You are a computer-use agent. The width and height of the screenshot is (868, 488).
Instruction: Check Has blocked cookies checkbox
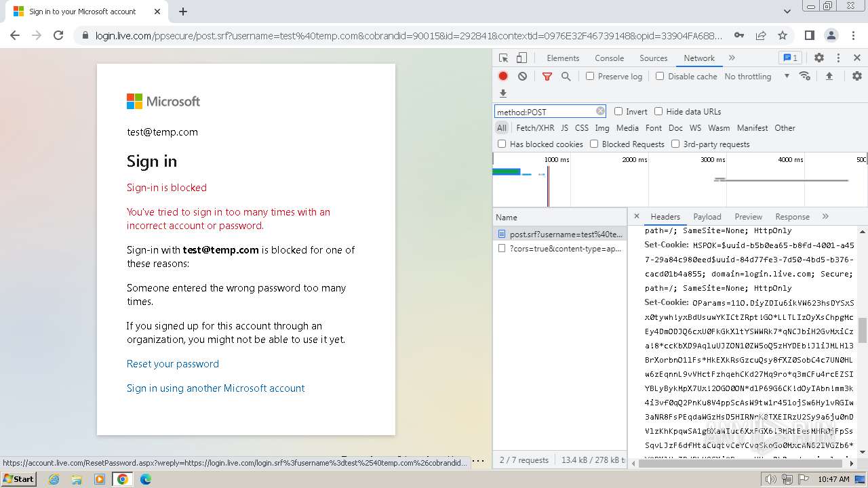[x=502, y=144]
